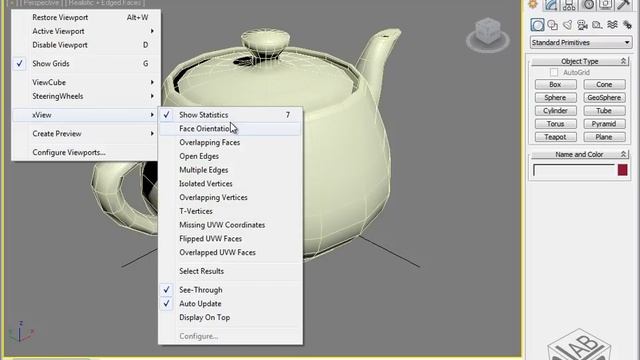Select Flipped UVW Faces check
The width and height of the screenshot is (640, 360).
230,239
